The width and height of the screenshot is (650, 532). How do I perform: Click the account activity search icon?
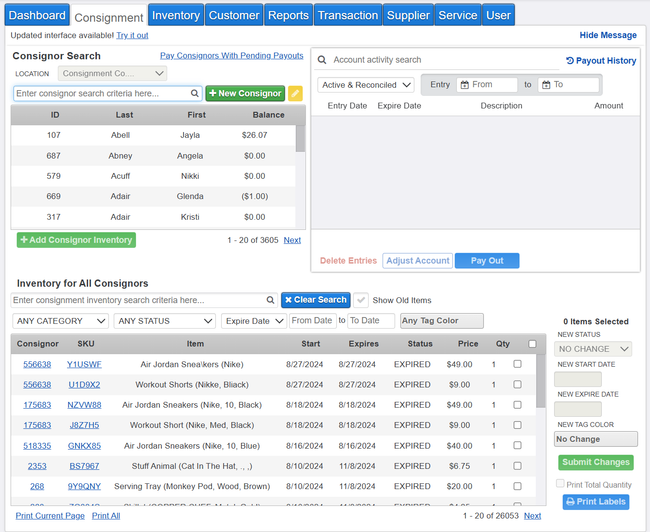pyautogui.click(x=323, y=60)
